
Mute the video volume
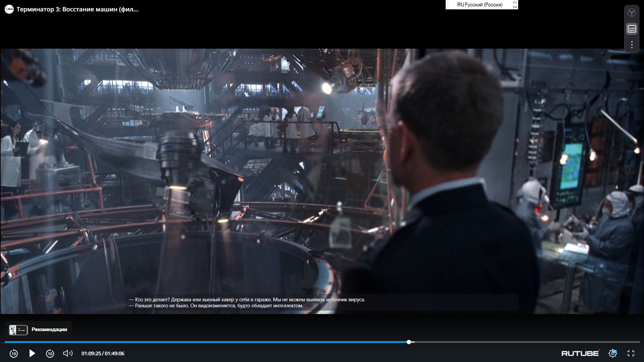(x=68, y=353)
